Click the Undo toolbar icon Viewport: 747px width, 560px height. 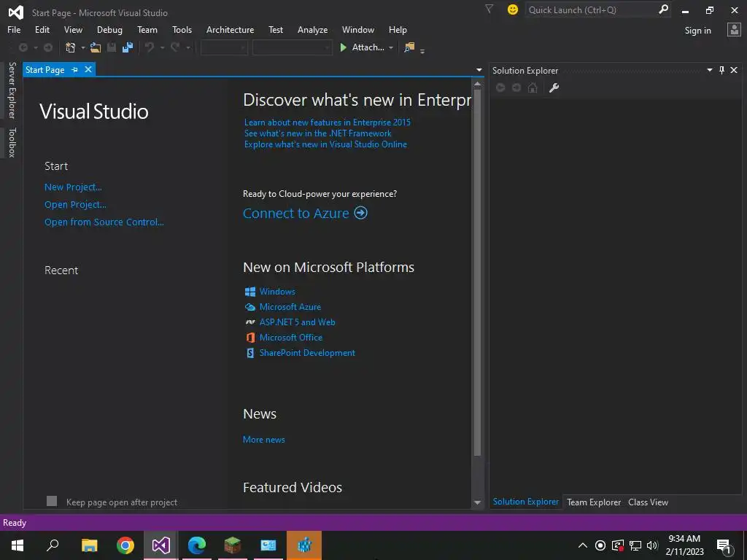(x=150, y=47)
